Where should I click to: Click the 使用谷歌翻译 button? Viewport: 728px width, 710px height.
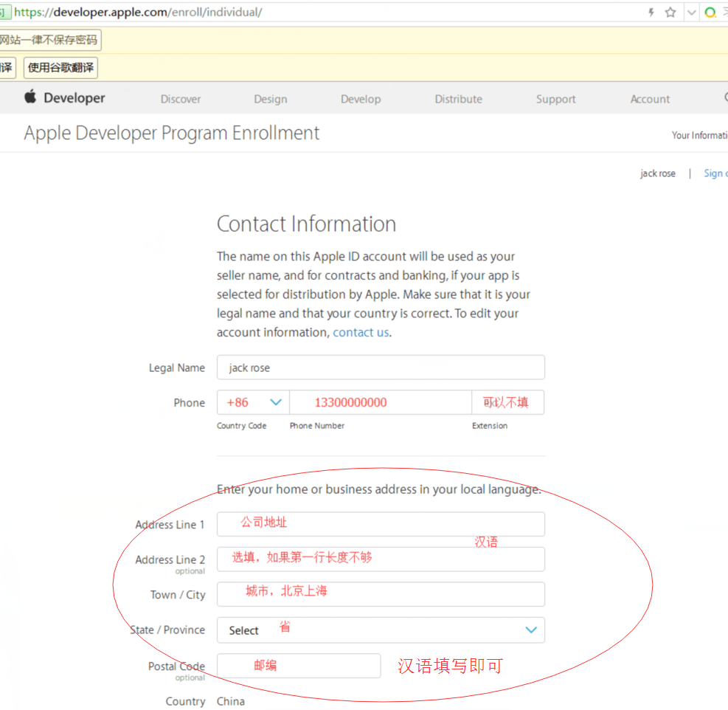pyautogui.click(x=60, y=68)
